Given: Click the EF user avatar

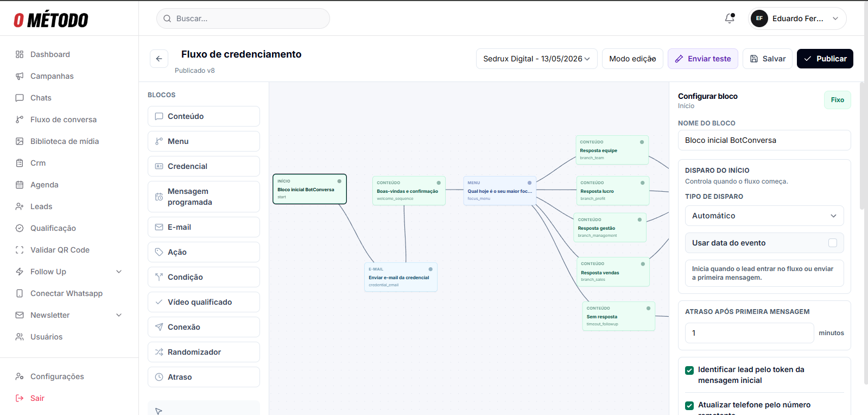Looking at the screenshot, I should pyautogui.click(x=759, y=18).
